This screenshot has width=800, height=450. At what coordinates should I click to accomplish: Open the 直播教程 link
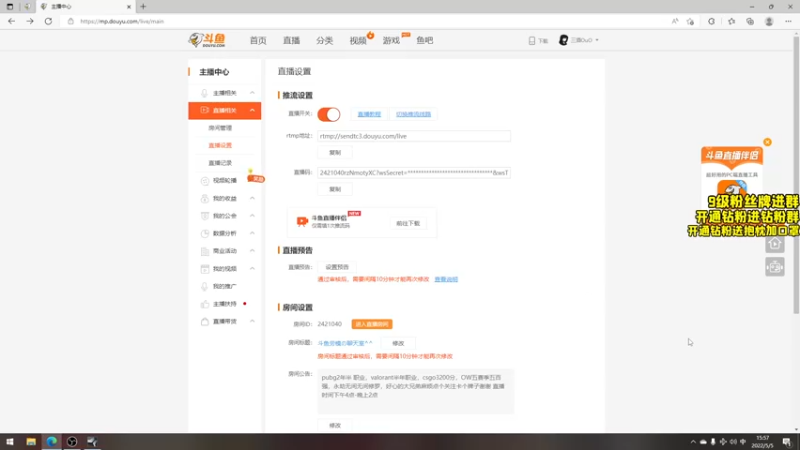pyautogui.click(x=369, y=114)
